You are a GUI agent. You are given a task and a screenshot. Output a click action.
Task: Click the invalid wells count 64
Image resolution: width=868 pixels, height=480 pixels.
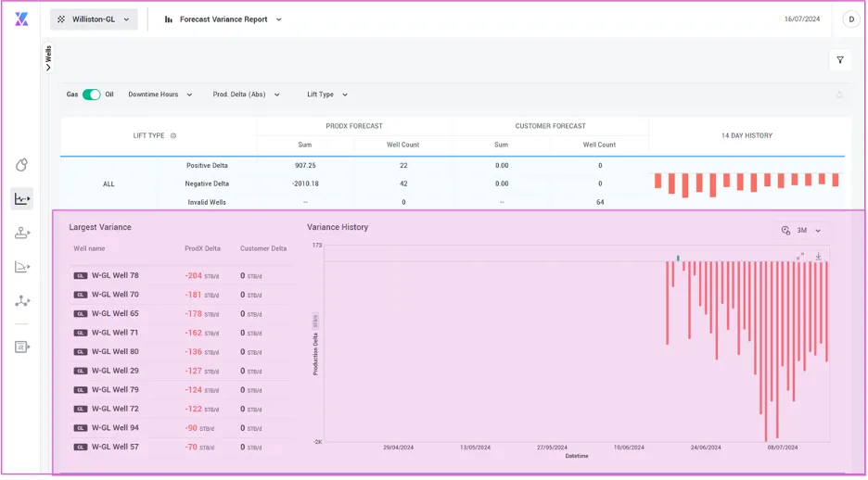tap(599, 202)
